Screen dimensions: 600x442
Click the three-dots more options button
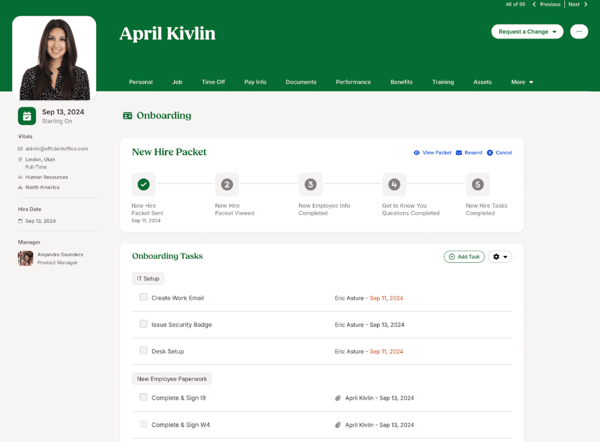click(578, 31)
